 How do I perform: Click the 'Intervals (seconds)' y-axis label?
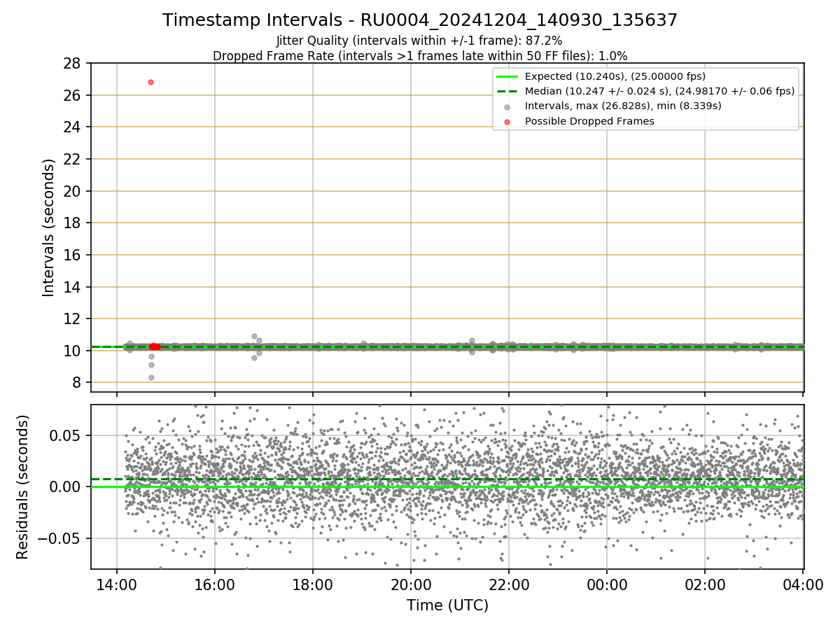point(48,227)
